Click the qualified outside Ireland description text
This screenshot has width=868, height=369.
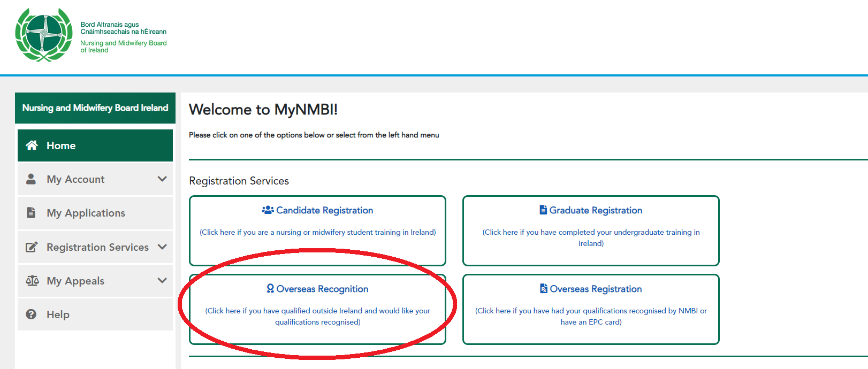(x=318, y=316)
